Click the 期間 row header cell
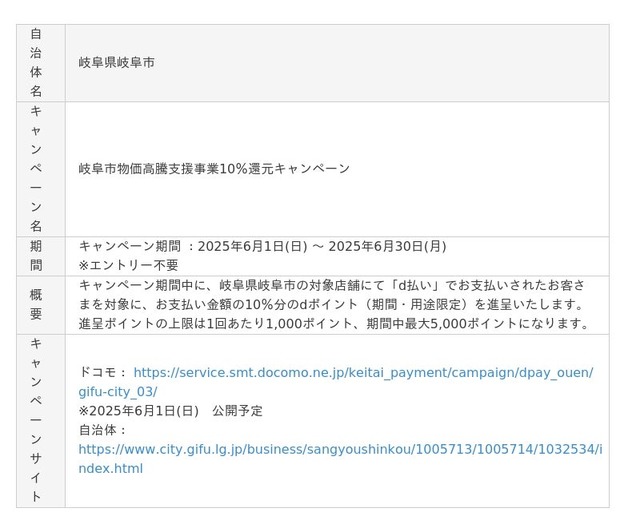 [x=41, y=256]
